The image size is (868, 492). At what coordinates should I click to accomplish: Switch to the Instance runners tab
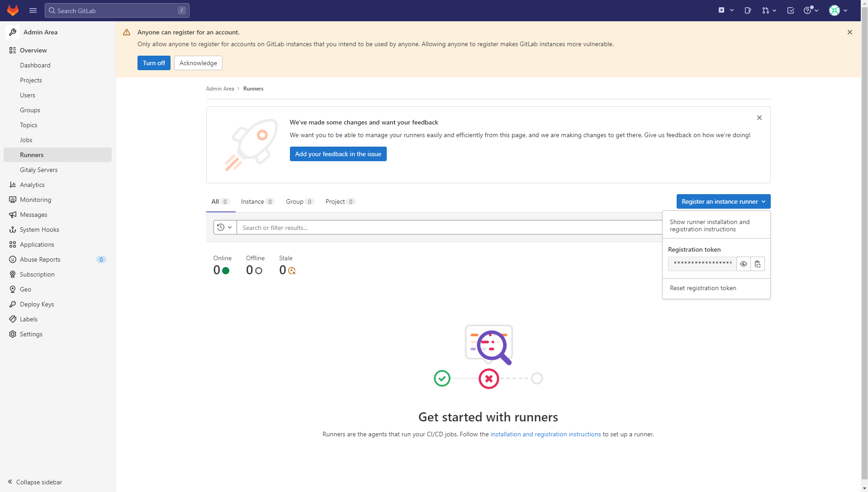[x=253, y=201]
